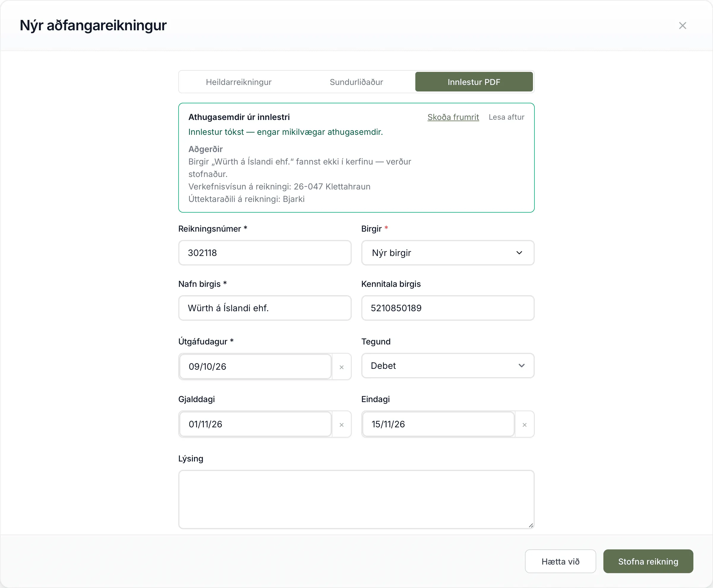
Task: Close the Nýr aðfangareikningur dialog
Action: click(682, 26)
